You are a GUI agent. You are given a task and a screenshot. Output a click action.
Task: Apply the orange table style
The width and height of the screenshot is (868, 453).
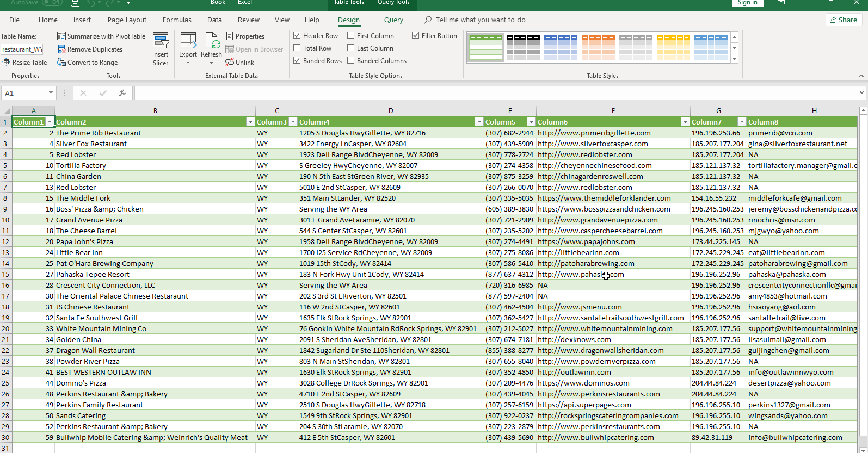(x=598, y=47)
